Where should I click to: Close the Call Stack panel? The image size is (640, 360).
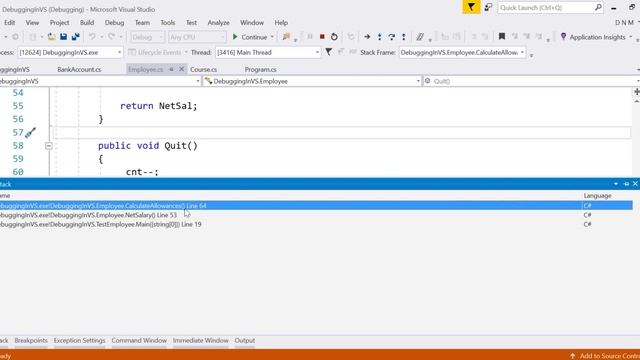635,184
